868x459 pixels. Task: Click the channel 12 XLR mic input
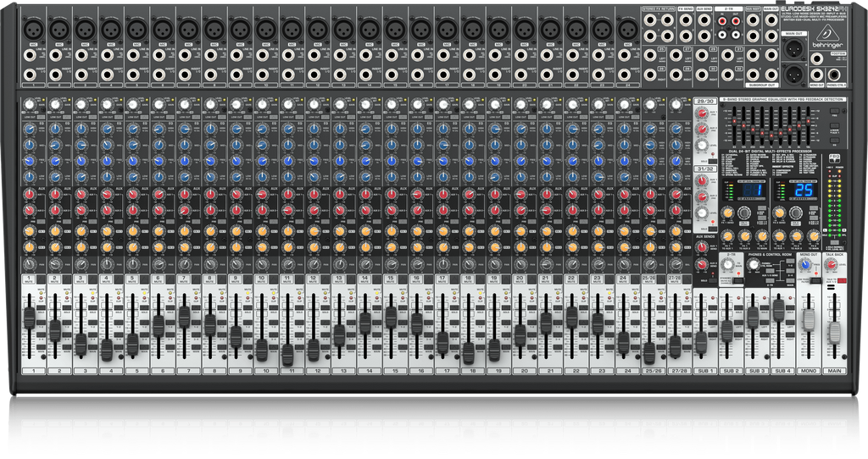(x=317, y=28)
